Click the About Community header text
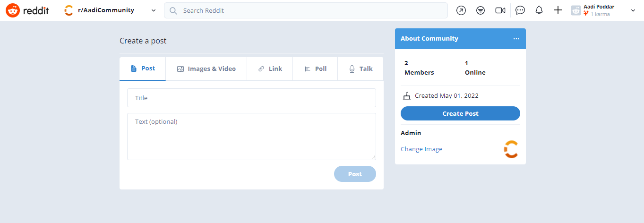 click(429, 39)
